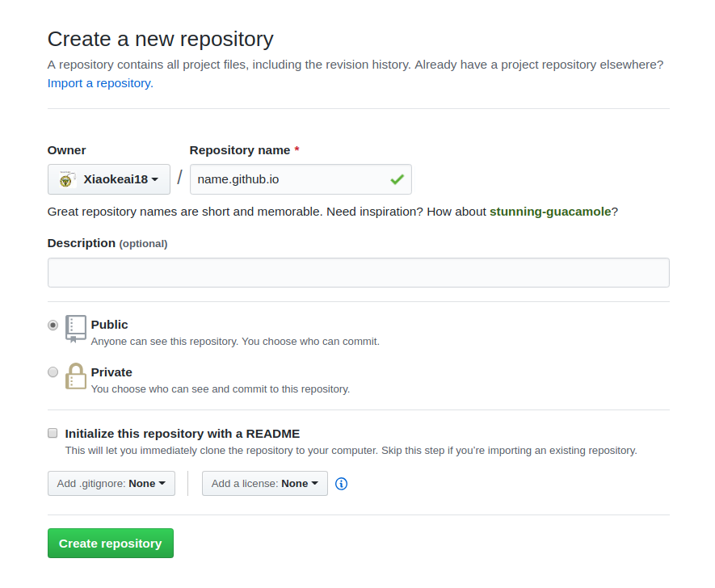Open the Add a license dropdown

265,484
